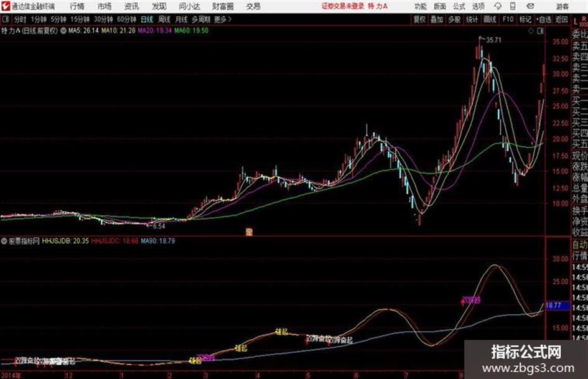The height and width of the screenshot is (379, 588).
Task: Switch to 30分钟 period tab
Action: 103,19
